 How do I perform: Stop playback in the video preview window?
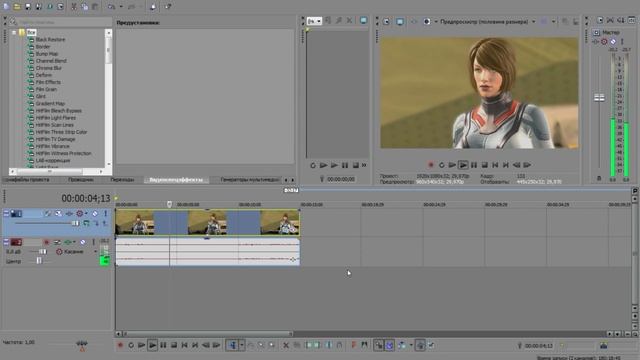pos(484,165)
